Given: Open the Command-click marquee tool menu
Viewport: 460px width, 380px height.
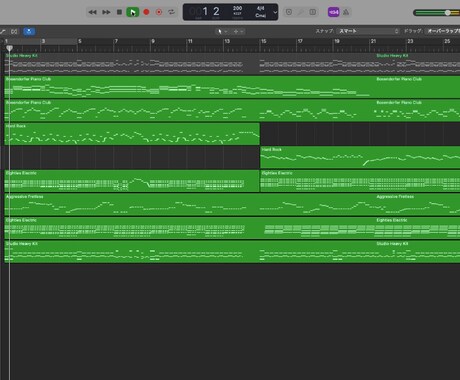Looking at the screenshot, I should tap(239, 31).
